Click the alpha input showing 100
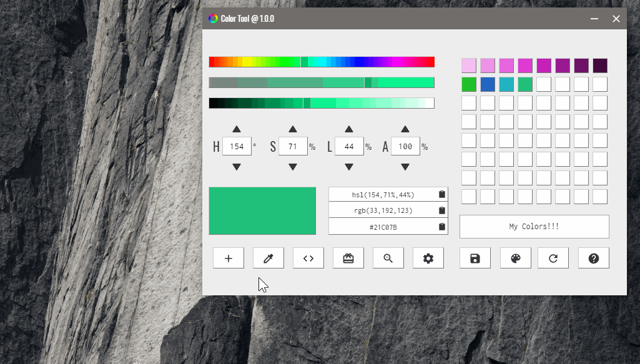Viewport: 640px width, 364px height. 405,147
